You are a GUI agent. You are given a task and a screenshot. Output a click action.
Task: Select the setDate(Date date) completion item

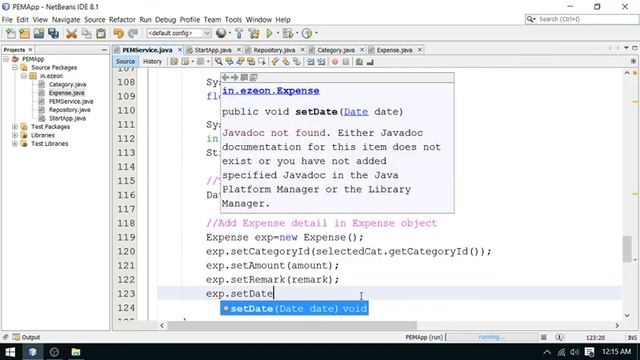click(x=294, y=309)
